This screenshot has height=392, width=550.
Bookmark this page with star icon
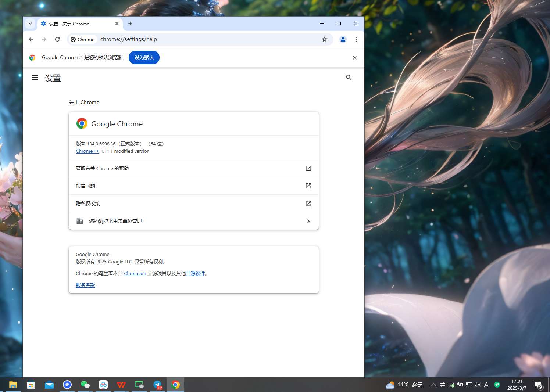click(x=325, y=39)
